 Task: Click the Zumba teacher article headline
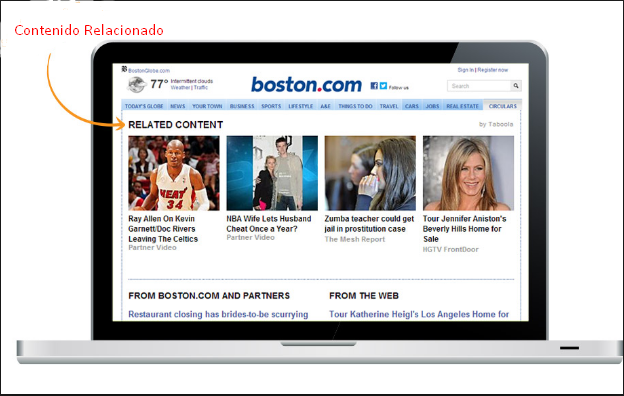click(369, 224)
